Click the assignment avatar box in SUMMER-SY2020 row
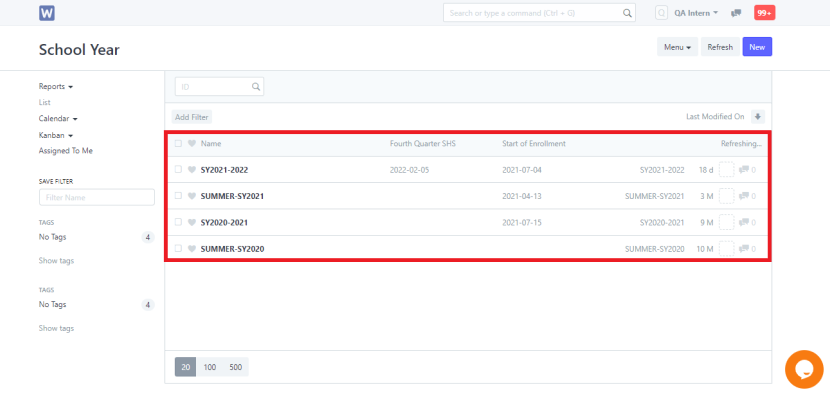Viewport: 830px width, 397px height. coord(727,249)
